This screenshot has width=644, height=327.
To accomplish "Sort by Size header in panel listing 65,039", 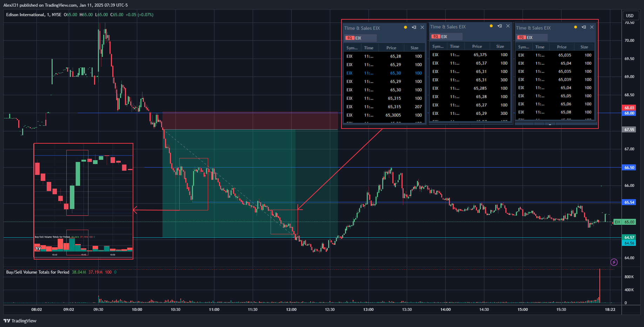I will pyautogui.click(x=584, y=47).
